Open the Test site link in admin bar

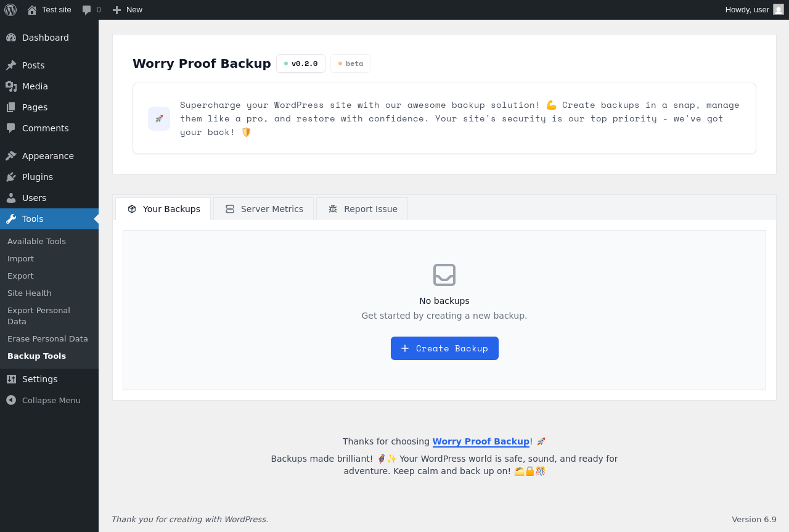tap(49, 10)
